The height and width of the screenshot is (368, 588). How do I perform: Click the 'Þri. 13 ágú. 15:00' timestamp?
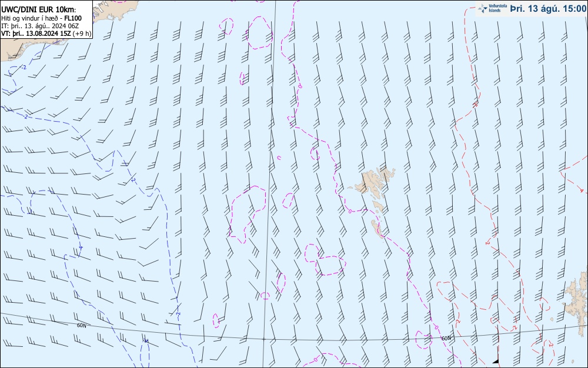(x=548, y=9)
